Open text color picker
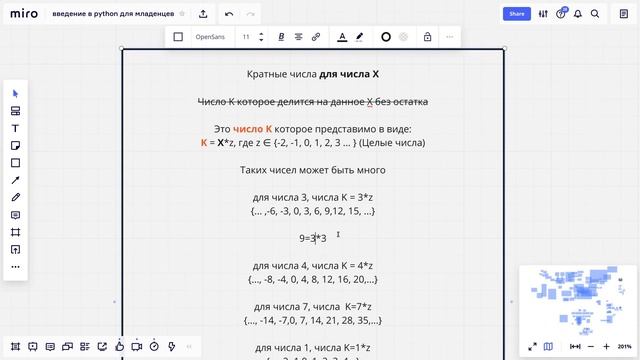Screen dimensions: 640x360 342,37
